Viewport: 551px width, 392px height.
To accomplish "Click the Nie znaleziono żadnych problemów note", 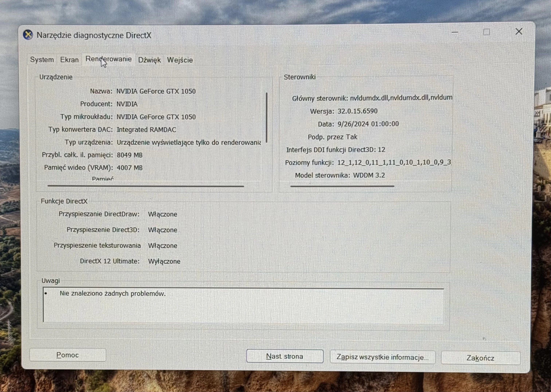I will click(113, 294).
